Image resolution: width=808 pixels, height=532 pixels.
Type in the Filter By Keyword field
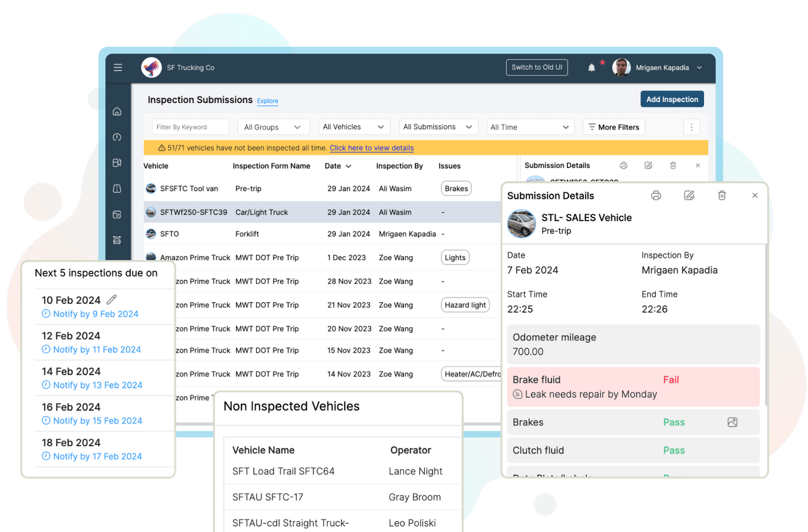pos(190,127)
